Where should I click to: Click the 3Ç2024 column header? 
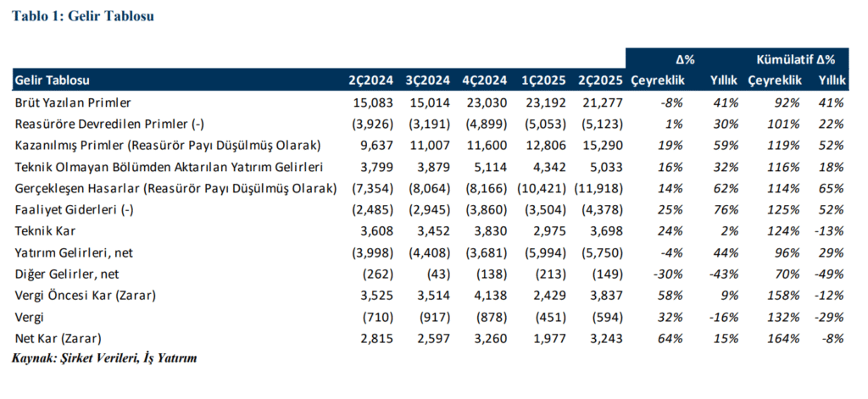427,80
